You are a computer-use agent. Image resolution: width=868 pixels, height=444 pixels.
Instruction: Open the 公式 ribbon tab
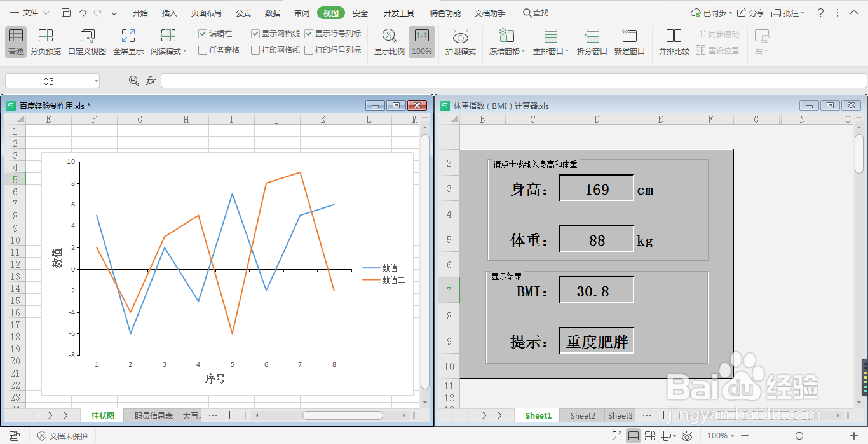coord(243,13)
